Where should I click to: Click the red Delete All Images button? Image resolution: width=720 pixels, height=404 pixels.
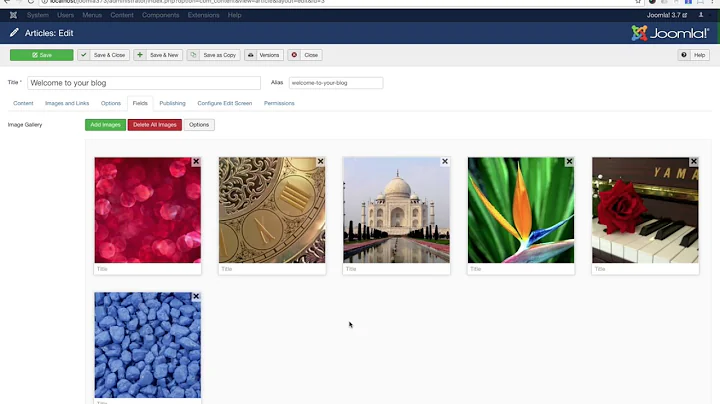point(155,125)
